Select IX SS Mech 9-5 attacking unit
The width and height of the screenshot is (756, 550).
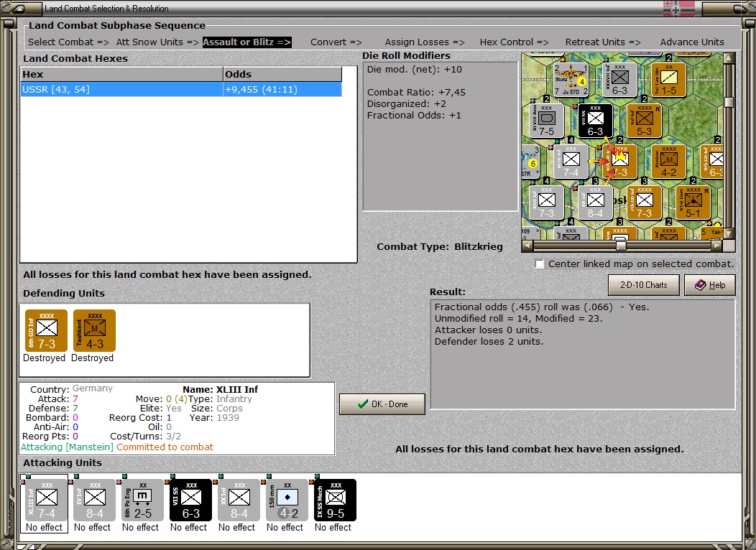pyautogui.click(x=336, y=500)
